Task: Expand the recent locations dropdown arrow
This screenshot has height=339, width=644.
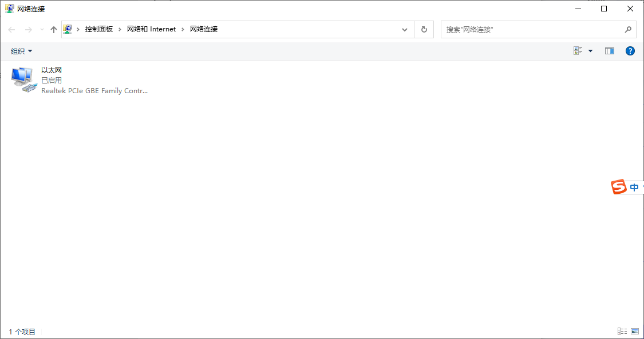Action: pyautogui.click(x=42, y=29)
